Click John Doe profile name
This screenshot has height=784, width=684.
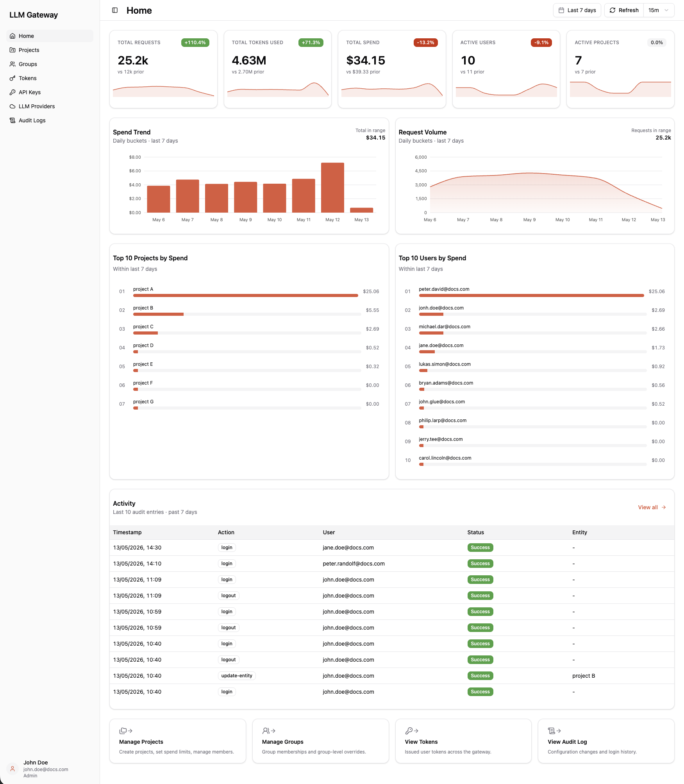click(36, 763)
